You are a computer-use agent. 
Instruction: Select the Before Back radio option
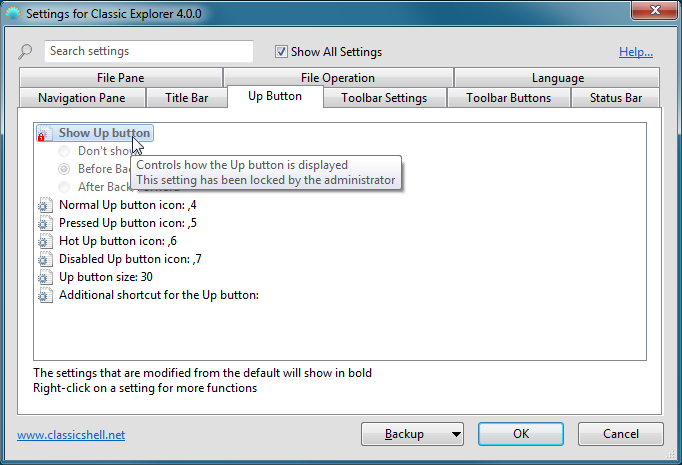(64, 169)
